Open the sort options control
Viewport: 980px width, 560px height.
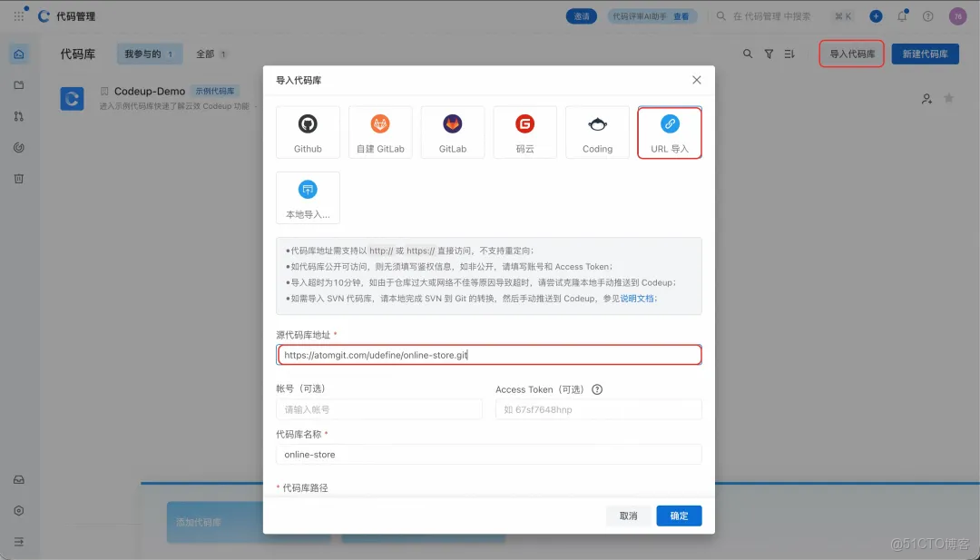pyautogui.click(x=788, y=54)
